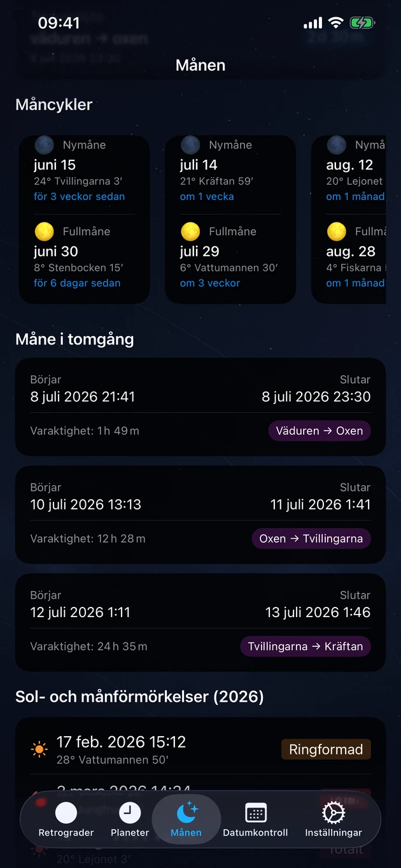Open Inställningar gear icon
The image size is (401, 868).
pos(334,819)
